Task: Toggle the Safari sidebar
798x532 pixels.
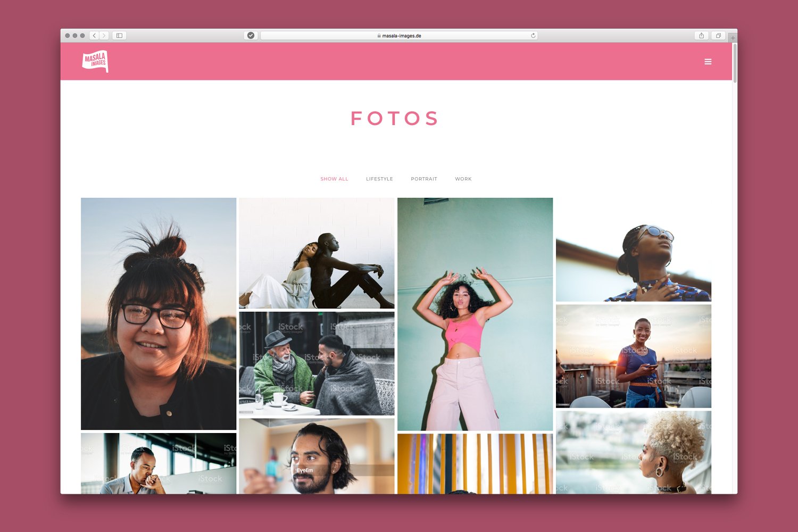Action: (x=119, y=36)
